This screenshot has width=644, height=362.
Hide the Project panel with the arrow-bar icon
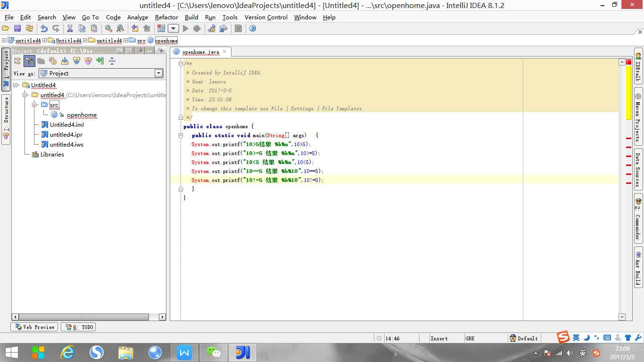click(x=161, y=50)
